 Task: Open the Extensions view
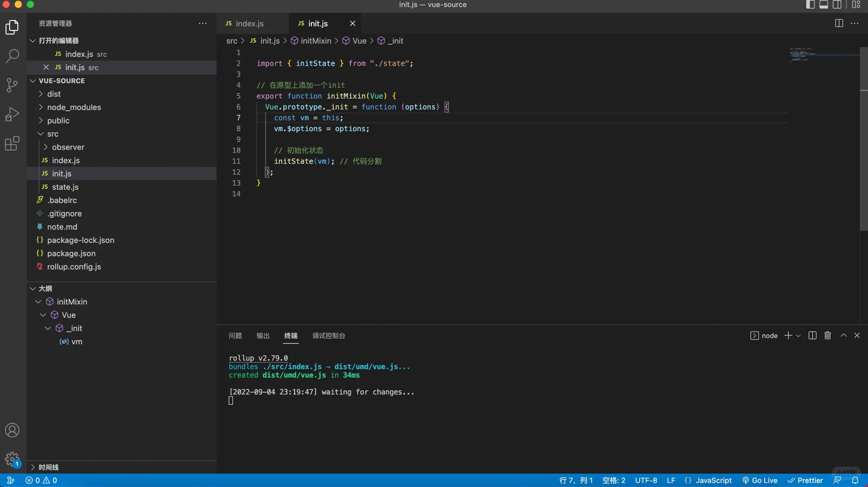[12, 144]
